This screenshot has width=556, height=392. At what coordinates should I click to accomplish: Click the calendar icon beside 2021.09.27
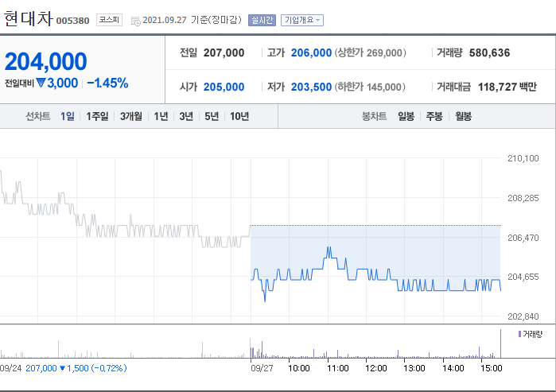pos(135,21)
